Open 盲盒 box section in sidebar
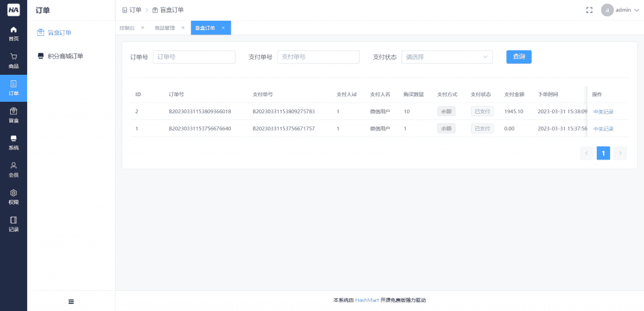Screen dimensions: 644x311 click(13, 115)
